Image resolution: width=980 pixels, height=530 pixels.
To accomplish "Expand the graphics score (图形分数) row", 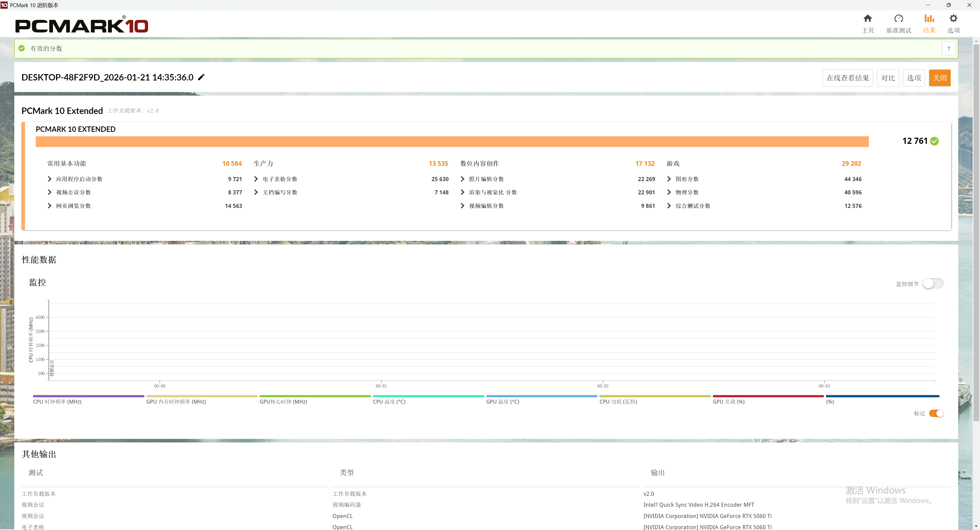I will pos(669,179).
